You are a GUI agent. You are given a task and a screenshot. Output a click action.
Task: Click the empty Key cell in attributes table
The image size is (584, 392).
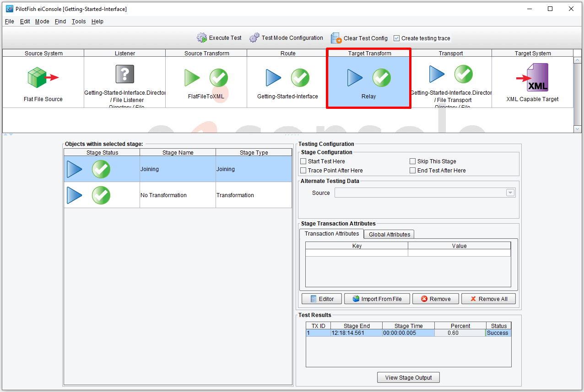pyautogui.click(x=357, y=253)
